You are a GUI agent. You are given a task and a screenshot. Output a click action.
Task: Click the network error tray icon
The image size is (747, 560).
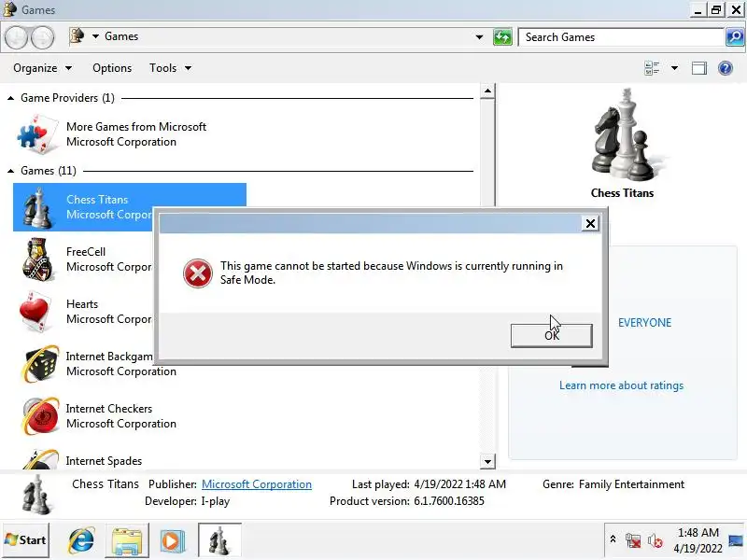point(633,540)
